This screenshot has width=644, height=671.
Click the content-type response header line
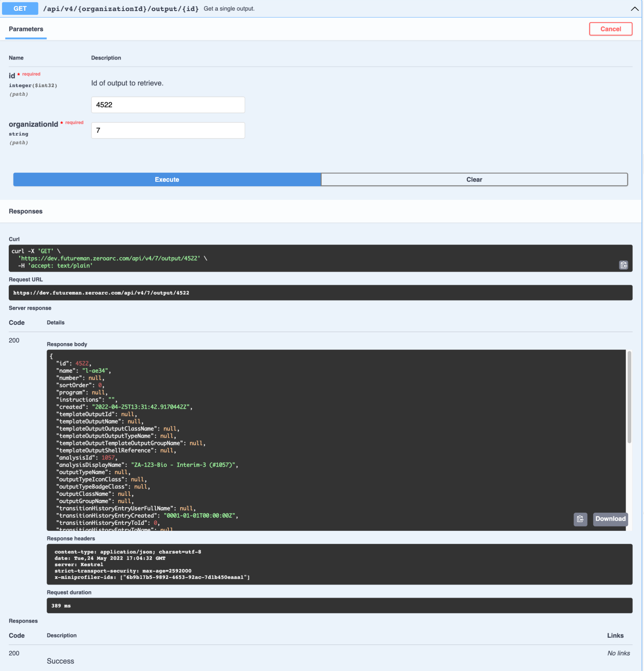point(128,552)
